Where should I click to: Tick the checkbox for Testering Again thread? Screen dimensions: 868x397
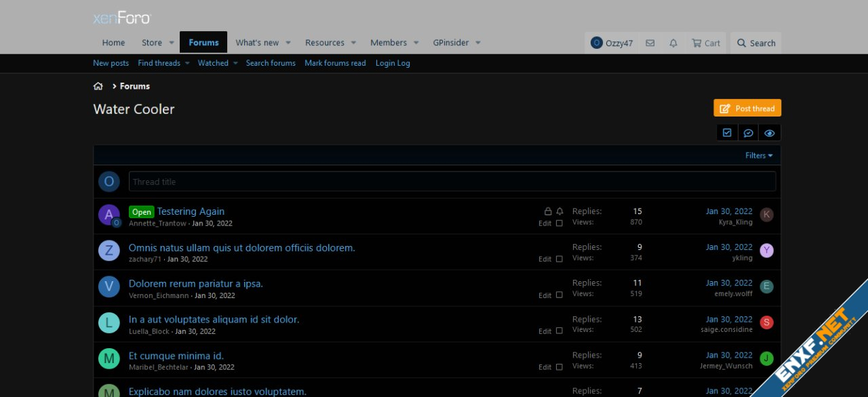coord(559,223)
